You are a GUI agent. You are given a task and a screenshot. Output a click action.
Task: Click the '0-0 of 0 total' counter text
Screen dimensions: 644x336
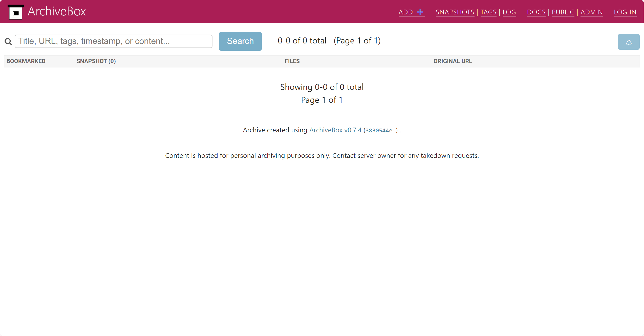(302, 41)
